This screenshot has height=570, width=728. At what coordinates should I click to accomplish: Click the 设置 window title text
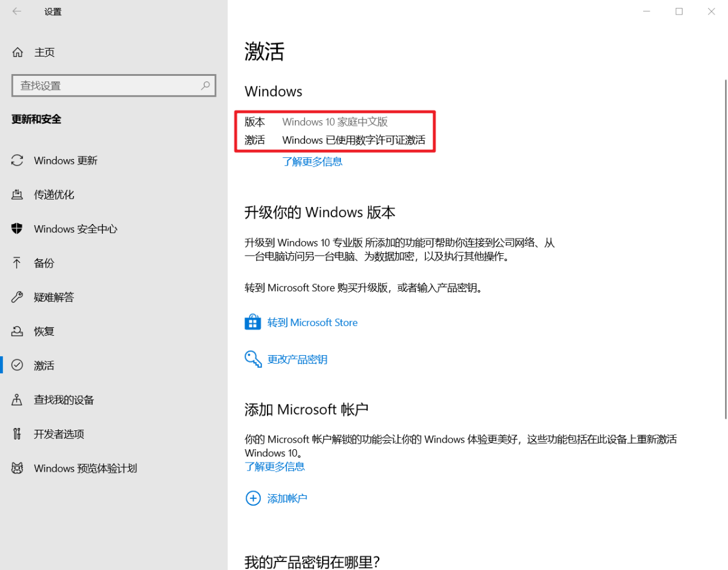pos(53,12)
